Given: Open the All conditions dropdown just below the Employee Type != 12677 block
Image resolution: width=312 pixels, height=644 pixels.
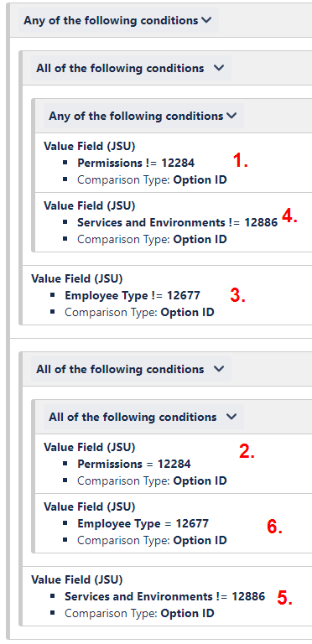Looking at the screenshot, I should pos(131,369).
